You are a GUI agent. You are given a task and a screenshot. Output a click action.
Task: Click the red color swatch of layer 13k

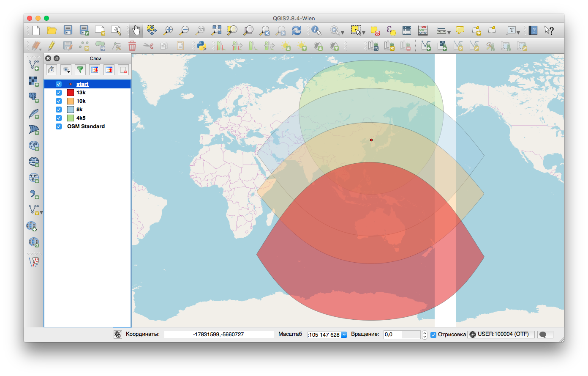pyautogui.click(x=70, y=92)
